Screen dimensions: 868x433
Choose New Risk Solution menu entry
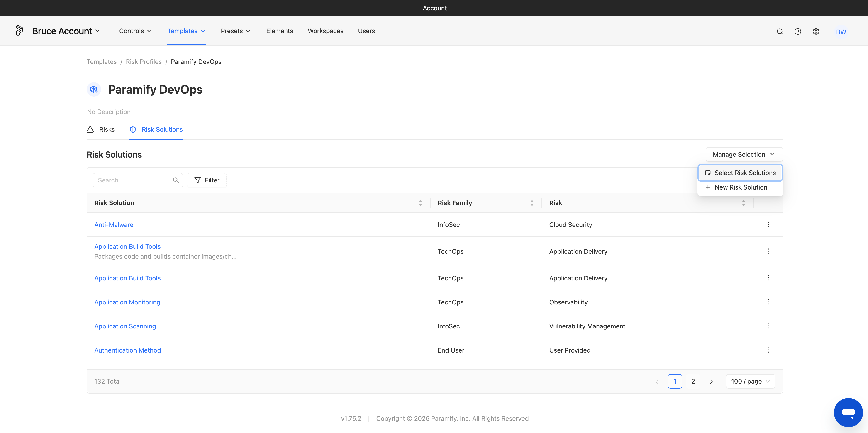(740, 187)
